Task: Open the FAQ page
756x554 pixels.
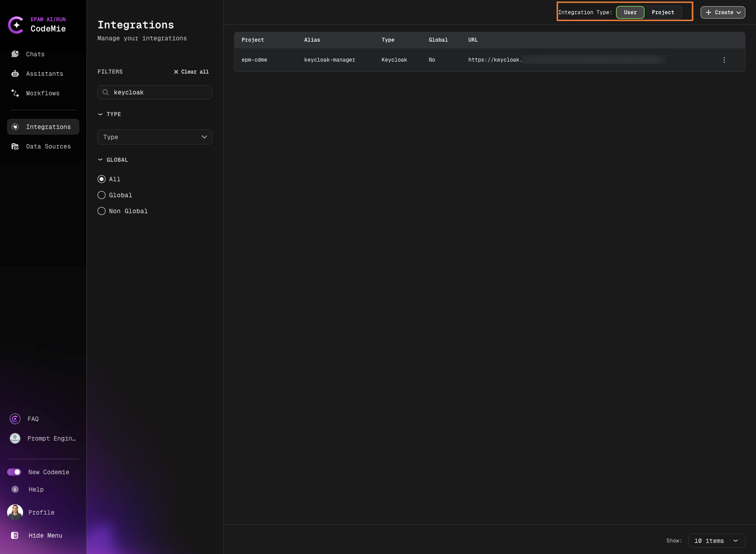Action: tap(33, 419)
